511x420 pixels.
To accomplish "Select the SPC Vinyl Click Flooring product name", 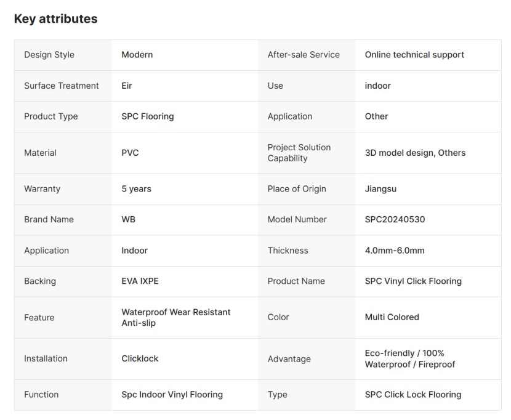I will (x=413, y=281).
